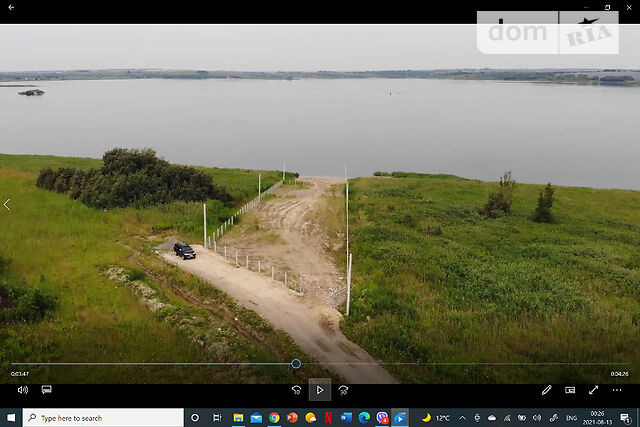Open Microsoft Word from the taskbar

346,417
